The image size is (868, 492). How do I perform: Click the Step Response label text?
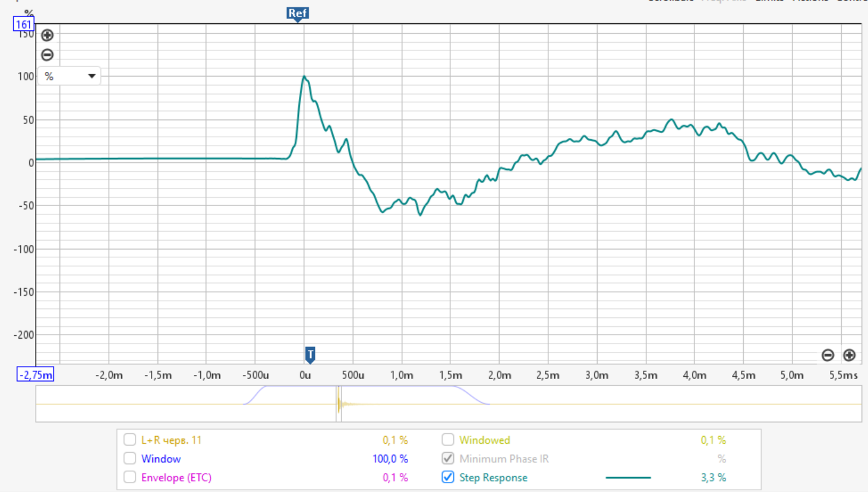tap(493, 478)
